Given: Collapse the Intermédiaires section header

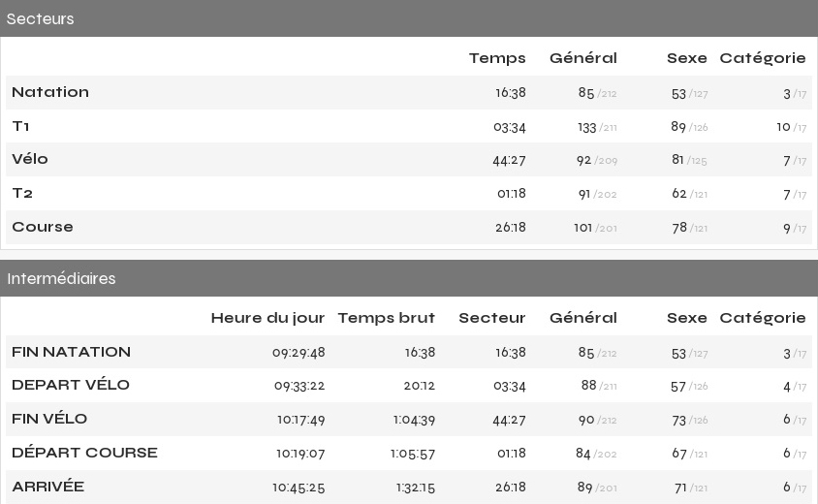Looking at the screenshot, I should coord(409,278).
